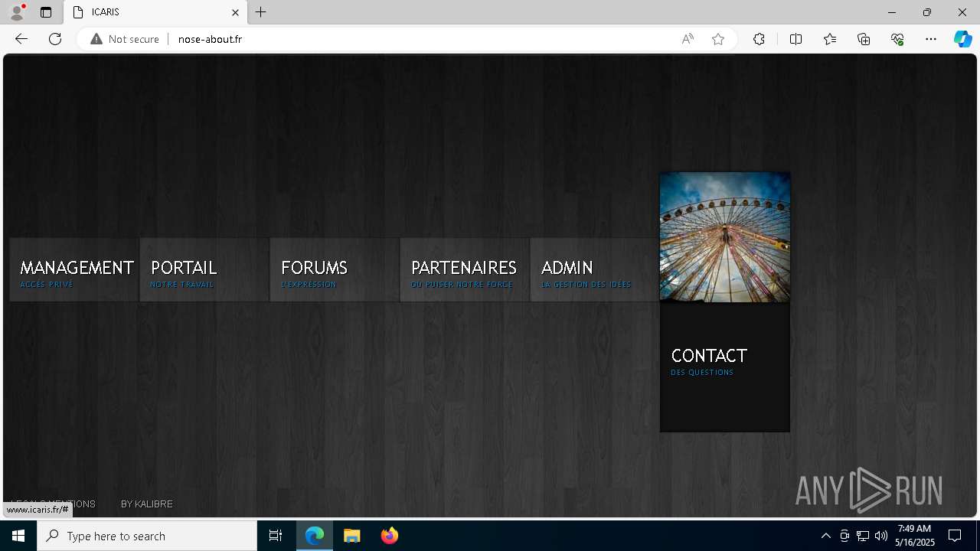
Task: Minimize the browser window
Action: [892, 12]
